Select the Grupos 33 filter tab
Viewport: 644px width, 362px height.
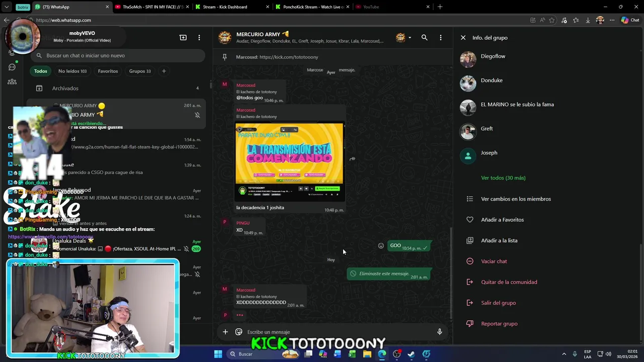[x=140, y=71]
